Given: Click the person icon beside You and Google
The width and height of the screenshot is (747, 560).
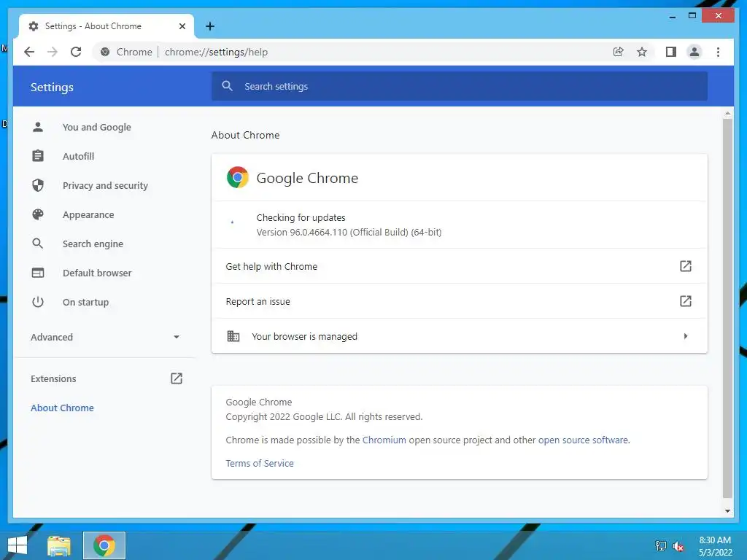Looking at the screenshot, I should tap(38, 127).
